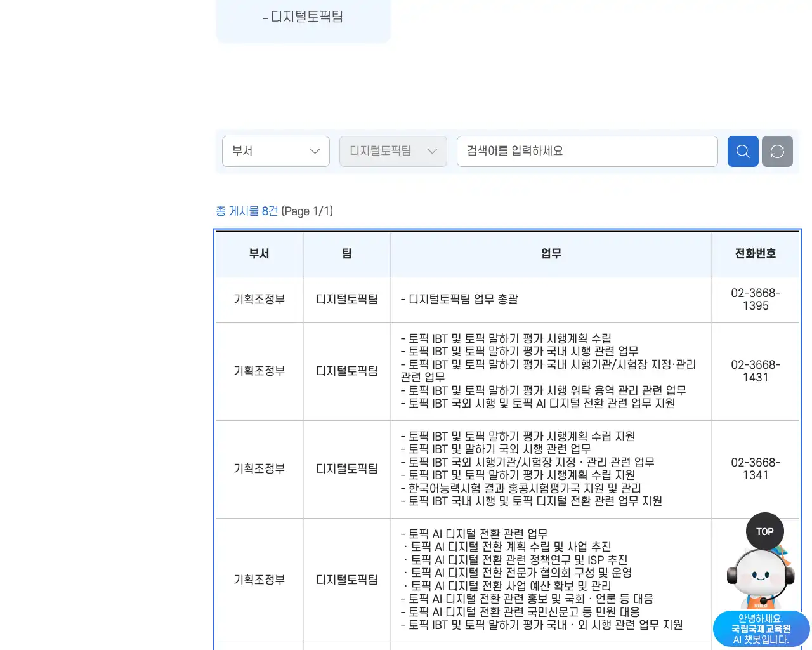Select the – 디지털토픽팀 item in the card
The image size is (812, 650).
[303, 17]
